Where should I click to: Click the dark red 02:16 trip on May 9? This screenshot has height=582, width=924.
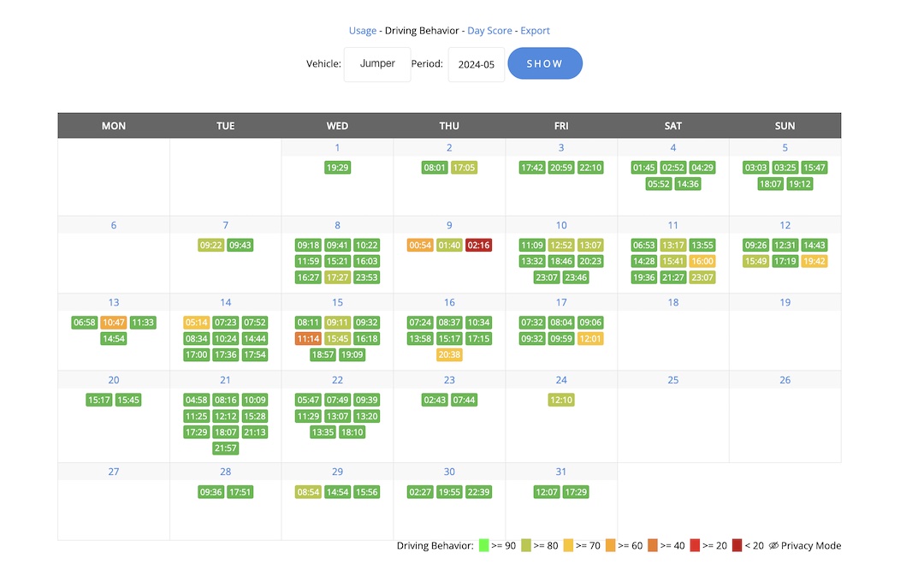pos(479,246)
